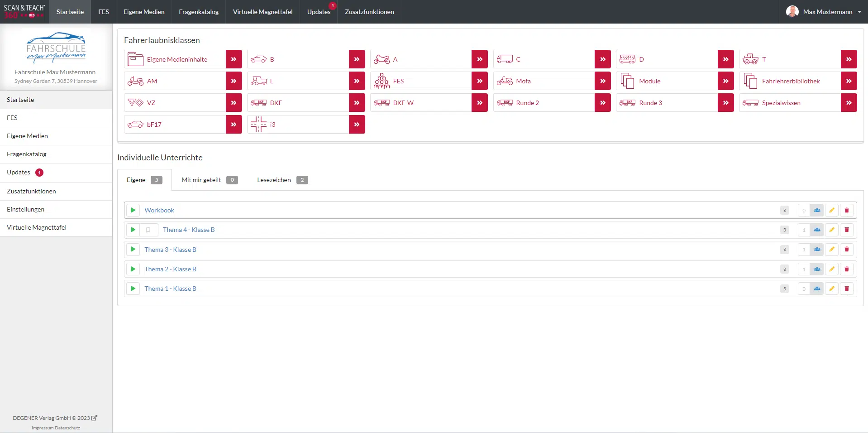Expand Runde 2 with the red arrow button
This screenshot has height=433, width=868.
[602, 103]
